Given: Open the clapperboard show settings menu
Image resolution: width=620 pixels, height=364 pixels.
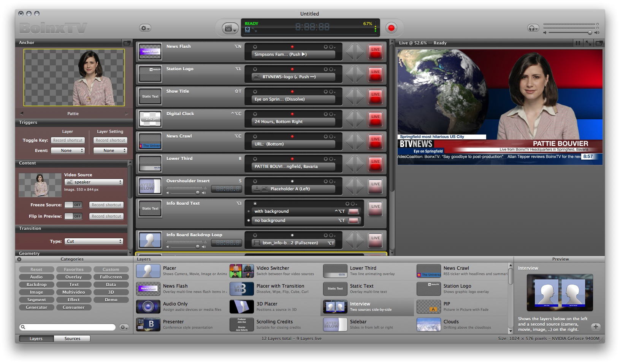Looking at the screenshot, I should pos(230,28).
